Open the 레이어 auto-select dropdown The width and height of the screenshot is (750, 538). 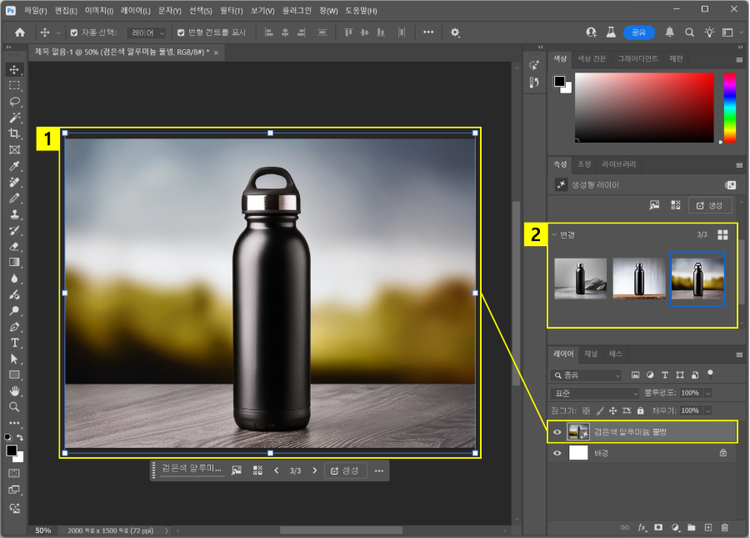pos(148,32)
